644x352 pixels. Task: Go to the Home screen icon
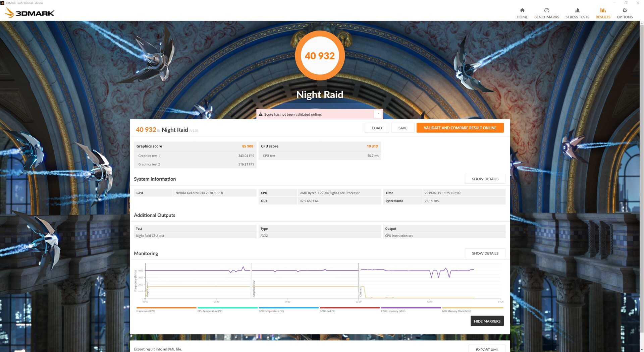(522, 10)
